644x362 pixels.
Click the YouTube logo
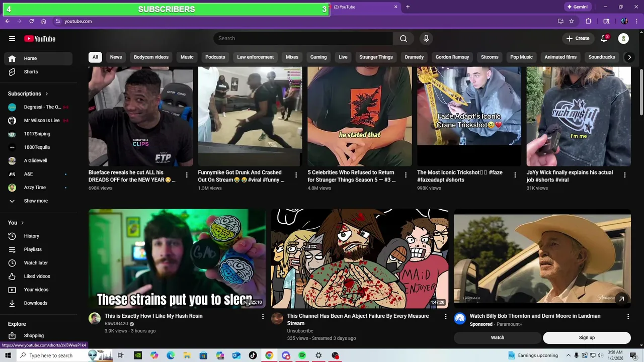(40, 39)
